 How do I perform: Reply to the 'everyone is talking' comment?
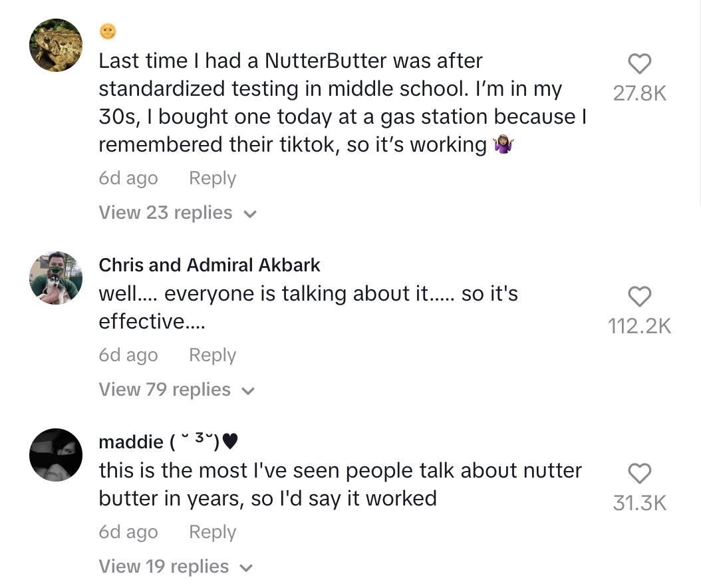212,355
